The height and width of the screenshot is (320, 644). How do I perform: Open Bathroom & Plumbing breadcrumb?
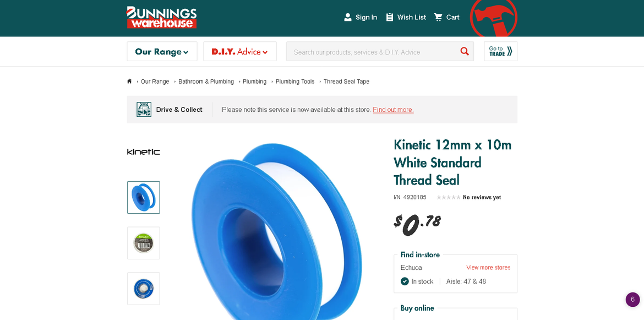[x=206, y=82]
